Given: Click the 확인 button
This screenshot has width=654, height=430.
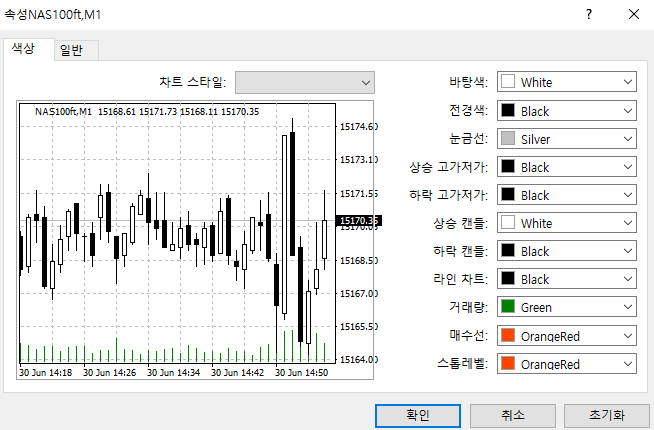Looking at the screenshot, I should [x=418, y=415].
